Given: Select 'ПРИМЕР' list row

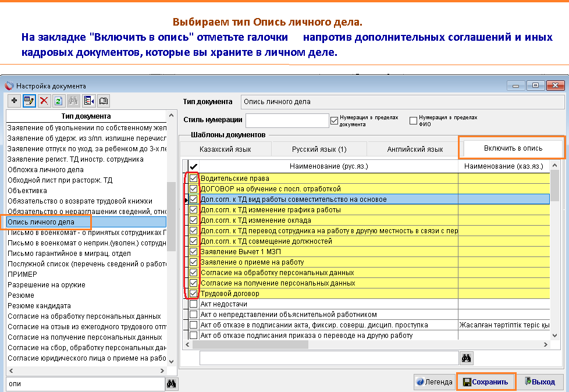Looking at the screenshot, I should coord(86,275).
